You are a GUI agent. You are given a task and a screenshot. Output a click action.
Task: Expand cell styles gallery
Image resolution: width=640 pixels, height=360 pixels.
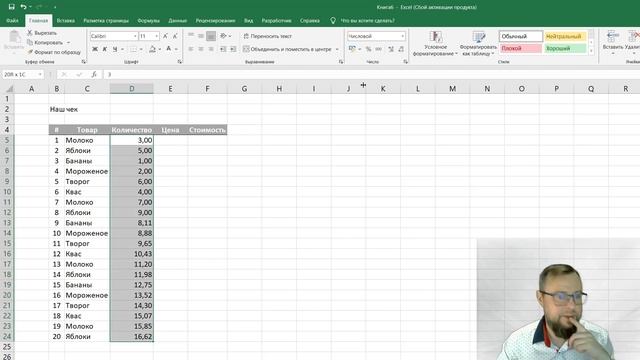click(591, 51)
